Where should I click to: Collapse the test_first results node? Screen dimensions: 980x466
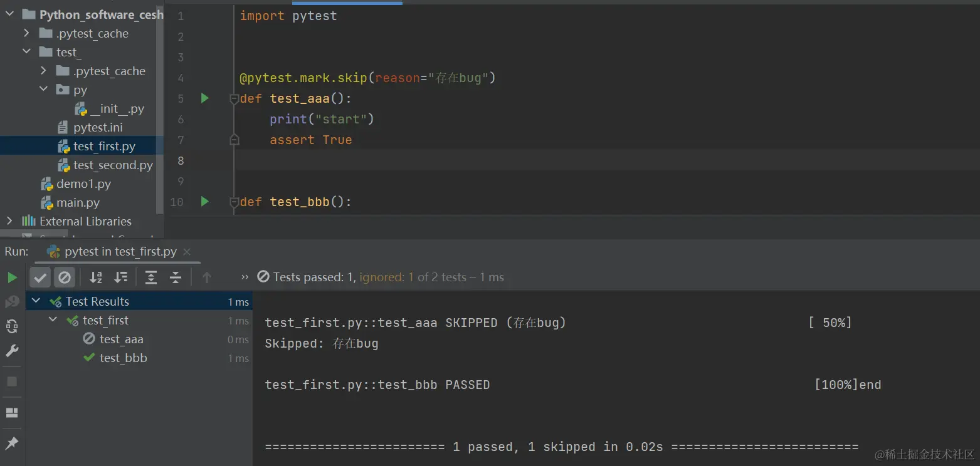[53, 320]
